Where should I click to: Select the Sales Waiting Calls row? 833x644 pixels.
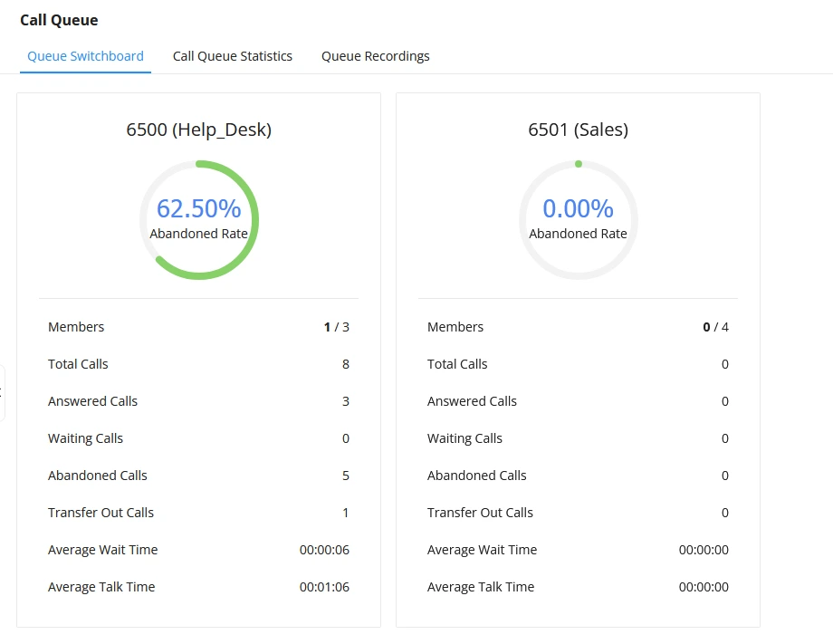[578, 438]
